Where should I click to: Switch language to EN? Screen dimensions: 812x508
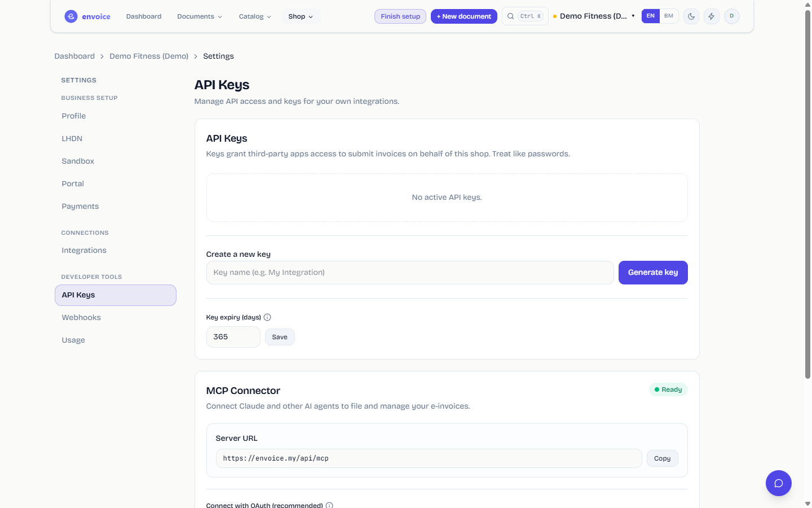point(651,16)
